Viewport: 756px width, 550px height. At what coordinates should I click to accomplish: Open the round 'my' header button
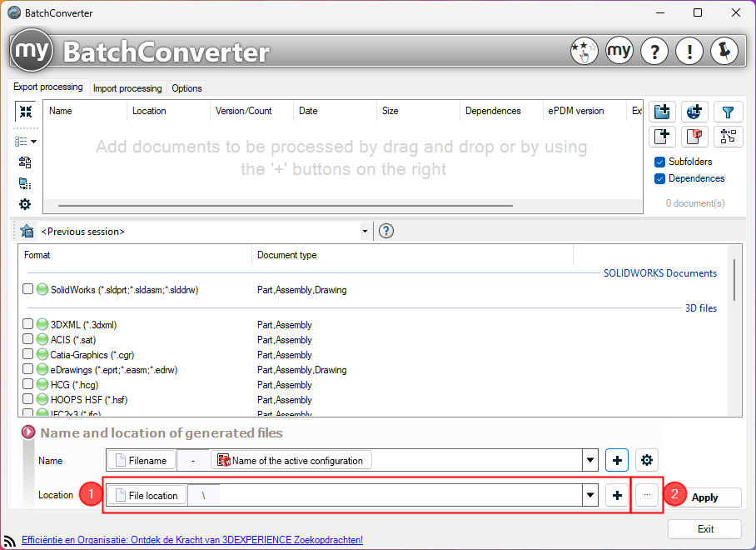(619, 51)
